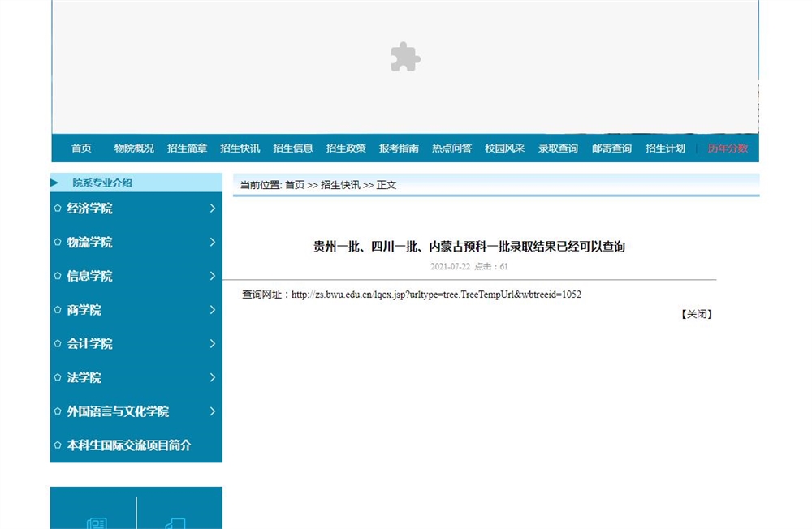Open the 会计学院 sidebar entry
812x529 pixels.
(89, 344)
